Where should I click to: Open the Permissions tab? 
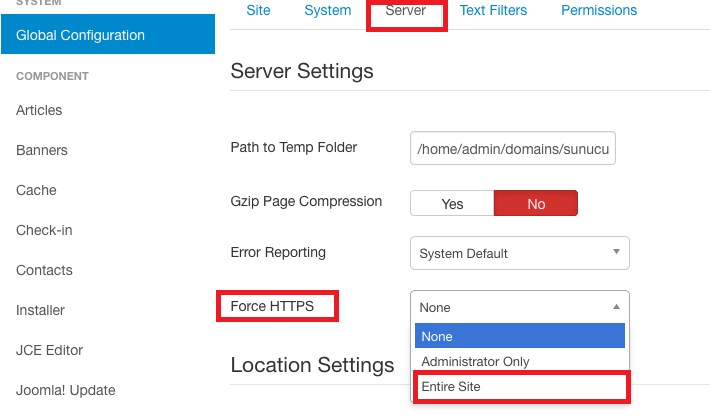(599, 10)
